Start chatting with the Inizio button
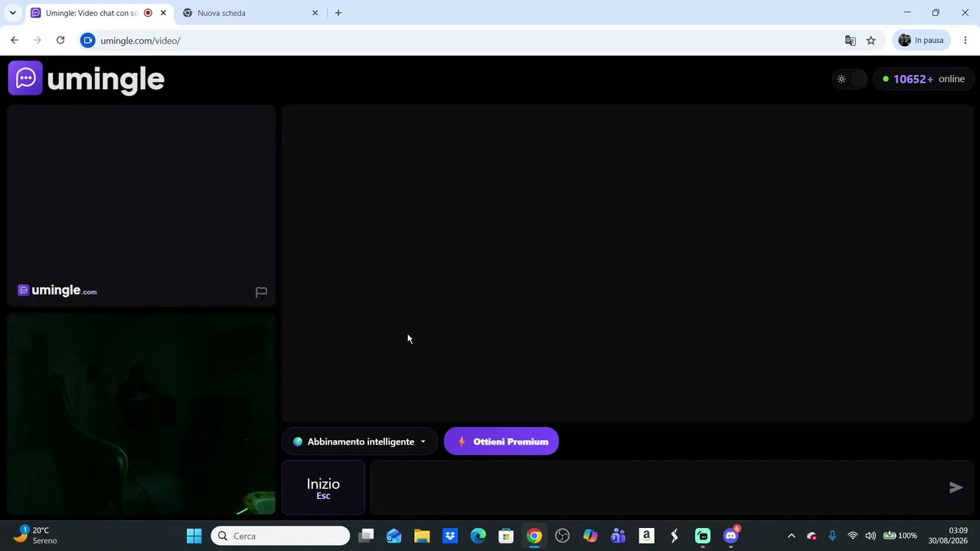Viewport: 980px width, 551px height. (x=323, y=487)
